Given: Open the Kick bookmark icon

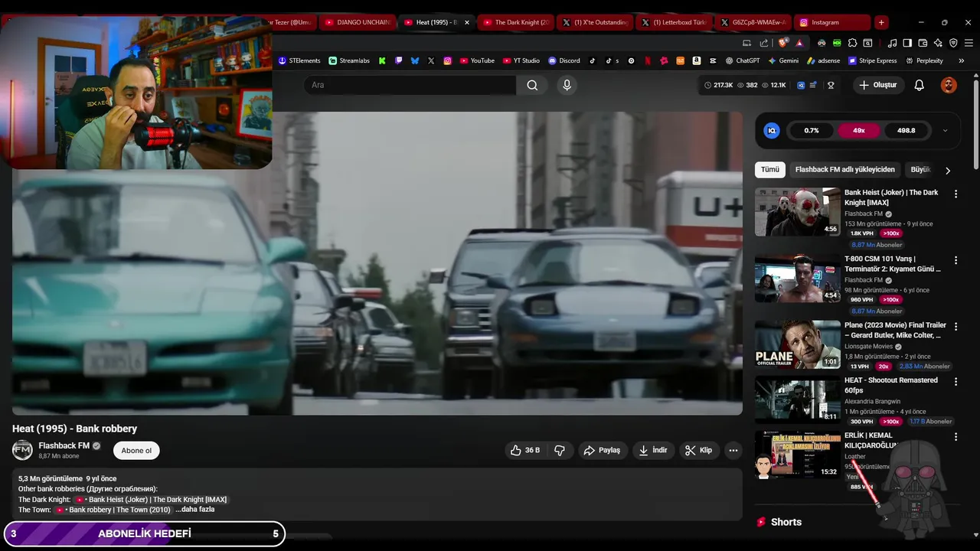Looking at the screenshot, I should click(x=382, y=60).
